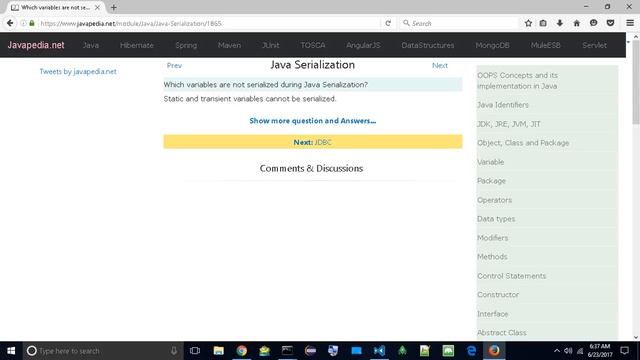Go to Firefox home page icon
The height and width of the screenshot is (360, 640).
pyautogui.click(x=576, y=23)
